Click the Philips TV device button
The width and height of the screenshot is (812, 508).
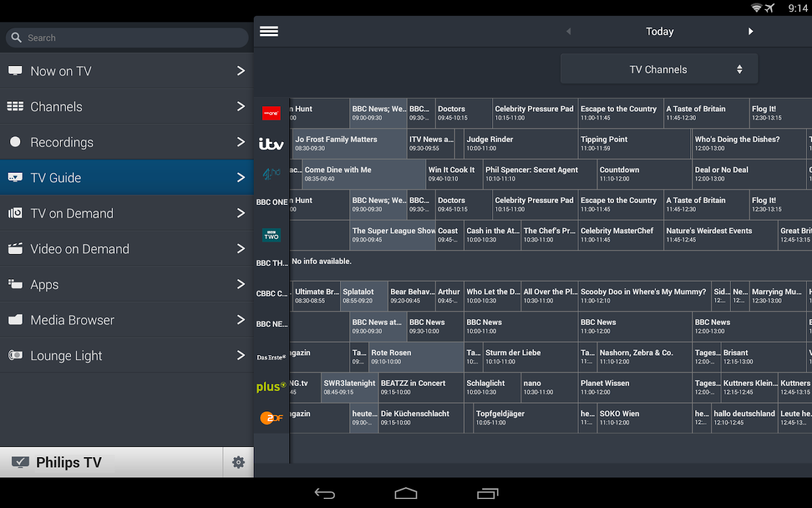[112, 462]
